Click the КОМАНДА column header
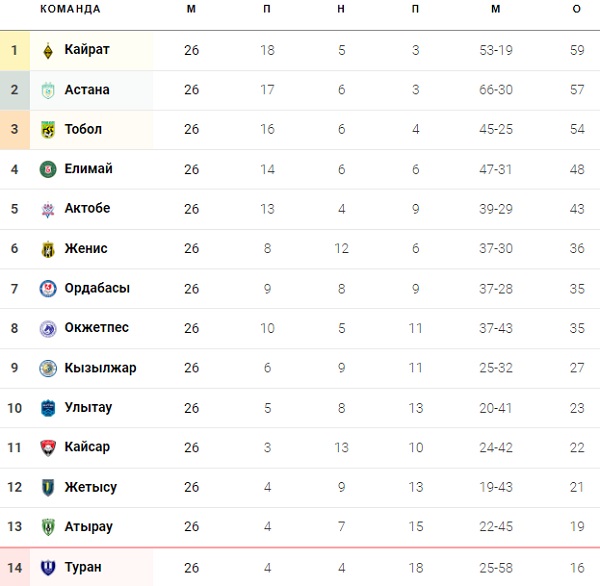This screenshot has width=600, height=586. 70,9
